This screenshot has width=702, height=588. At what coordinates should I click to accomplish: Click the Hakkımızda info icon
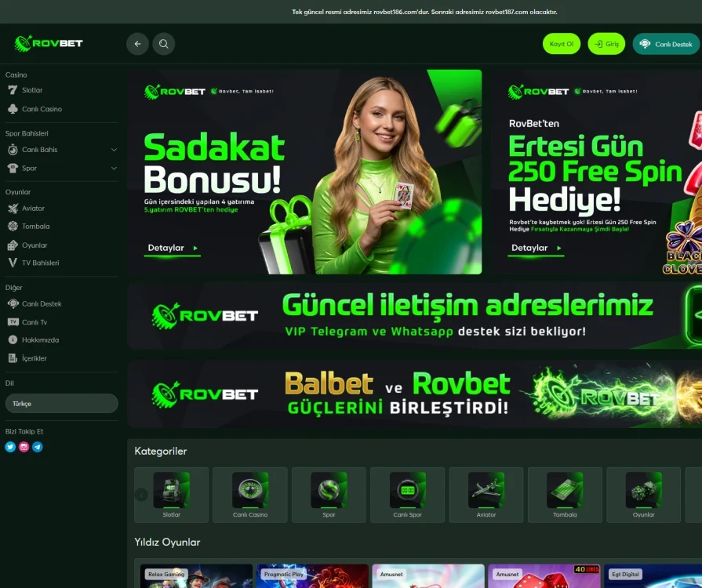tap(13, 339)
